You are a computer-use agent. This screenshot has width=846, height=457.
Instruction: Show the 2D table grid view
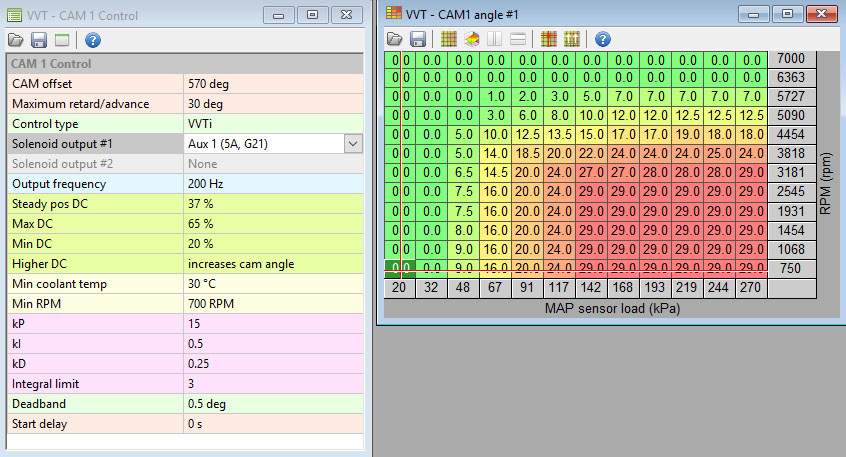click(449, 39)
